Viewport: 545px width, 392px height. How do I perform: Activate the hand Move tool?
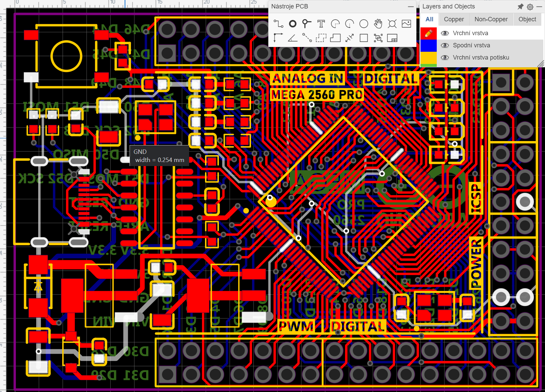tap(378, 24)
